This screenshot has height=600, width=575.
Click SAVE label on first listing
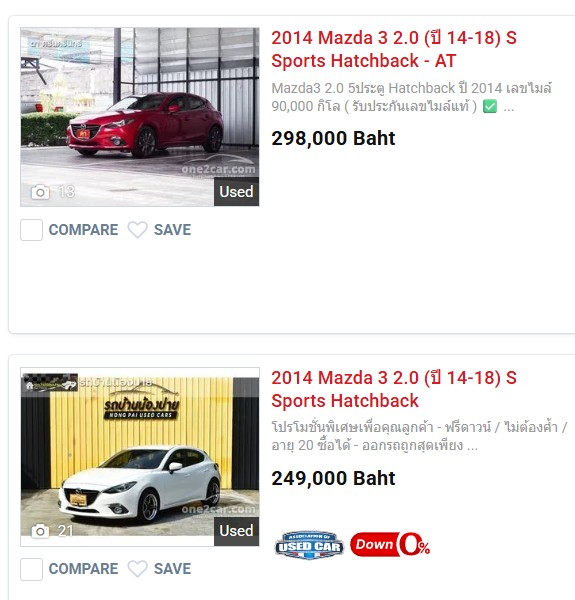tap(173, 230)
